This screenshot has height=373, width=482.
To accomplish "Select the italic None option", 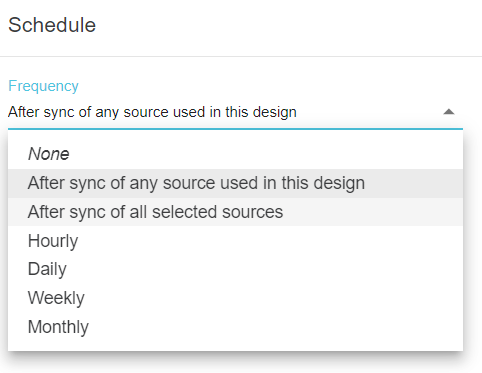I will [235, 154].
